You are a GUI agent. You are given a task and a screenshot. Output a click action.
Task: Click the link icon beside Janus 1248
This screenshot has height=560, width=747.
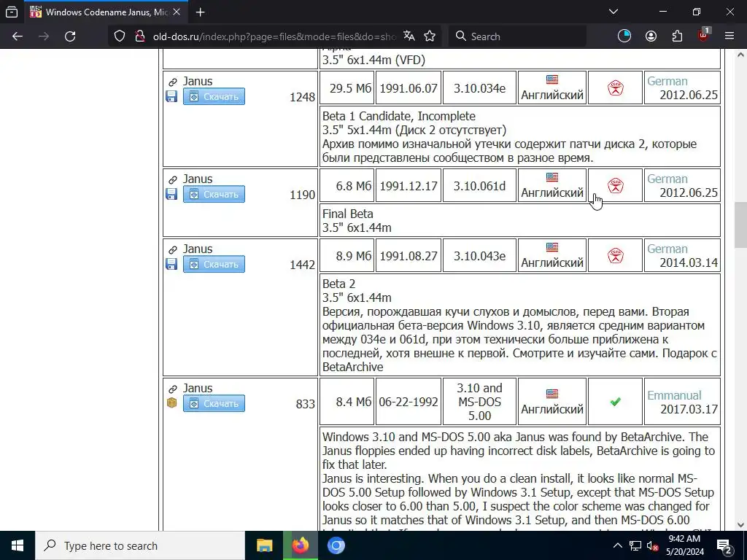click(173, 82)
